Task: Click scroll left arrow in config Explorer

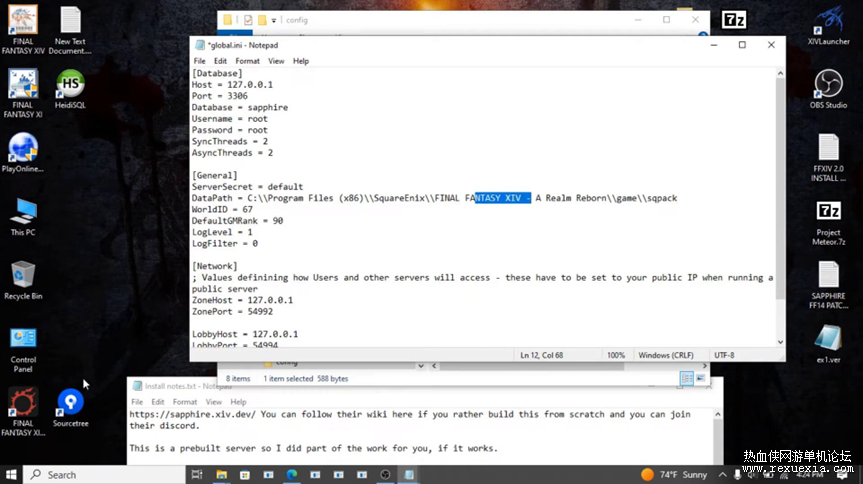Action: point(434,366)
